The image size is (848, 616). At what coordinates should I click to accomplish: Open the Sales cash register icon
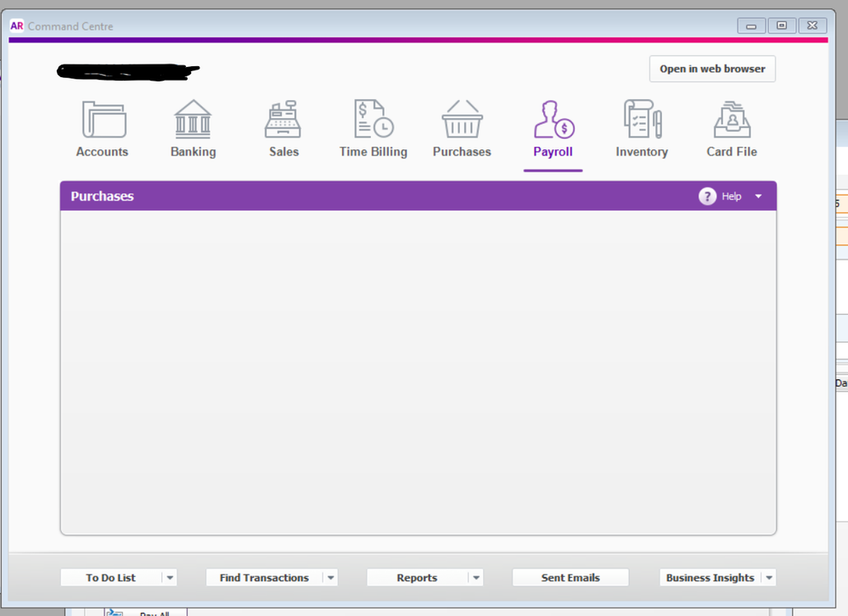(284, 120)
